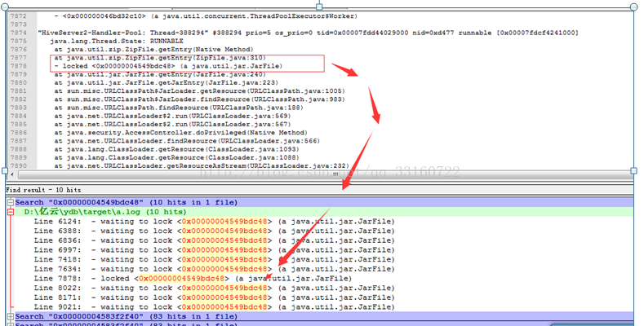Screen dimensions: 644x326
Task: Click the JarLoader.getResource(URLClassPath.java:1005) line
Action: (x=200, y=91)
